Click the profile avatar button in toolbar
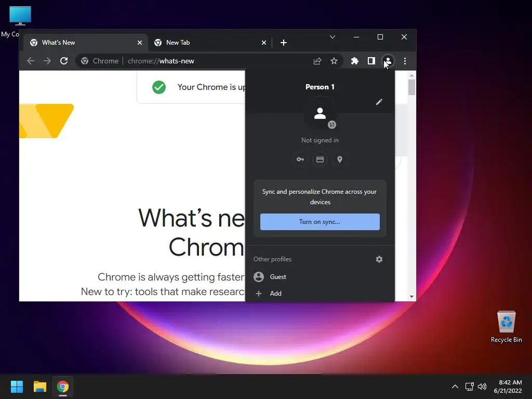532x399 pixels. click(388, 61)
